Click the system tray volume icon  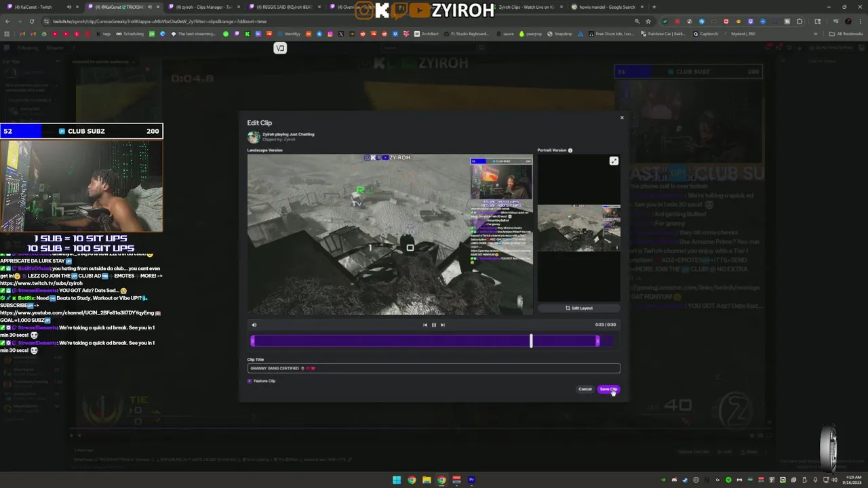pyautogui.click(x=834, y=480)
